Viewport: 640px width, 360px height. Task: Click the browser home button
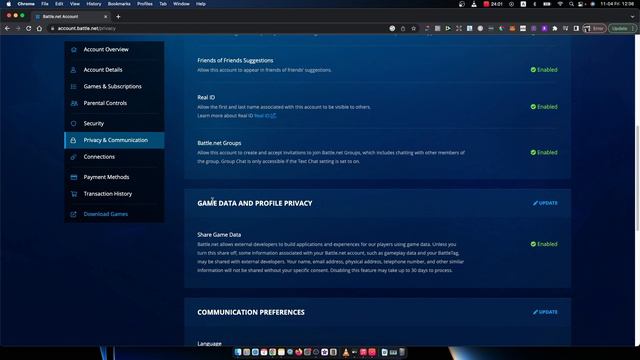[x=39, y=29]
